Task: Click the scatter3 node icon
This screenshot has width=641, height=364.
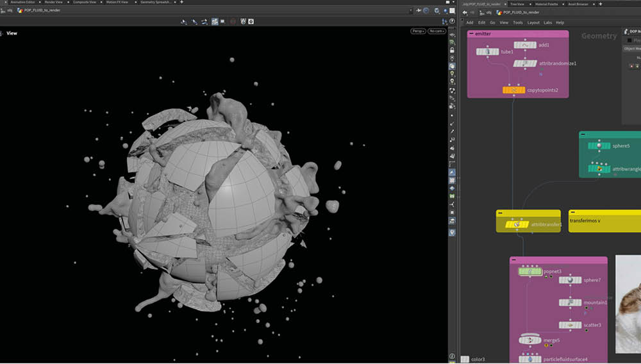Action: click(x=570, y=325)
